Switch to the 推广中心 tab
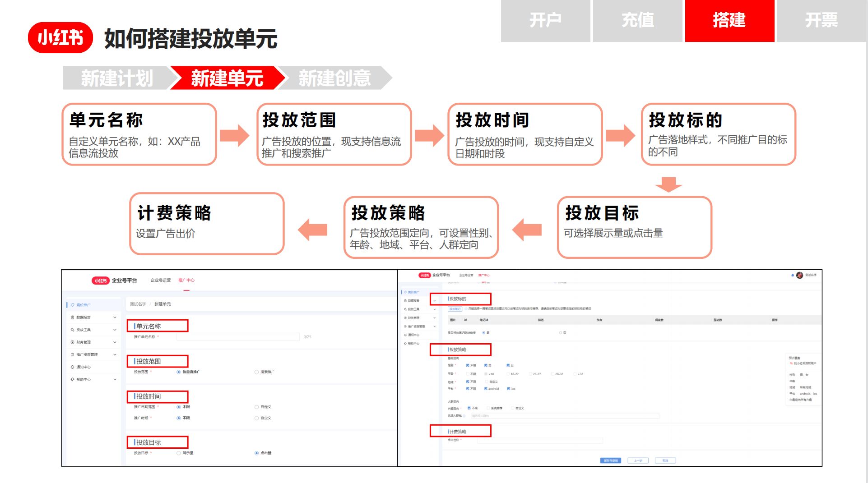This screenshot has width=868, height=483. 186,280
